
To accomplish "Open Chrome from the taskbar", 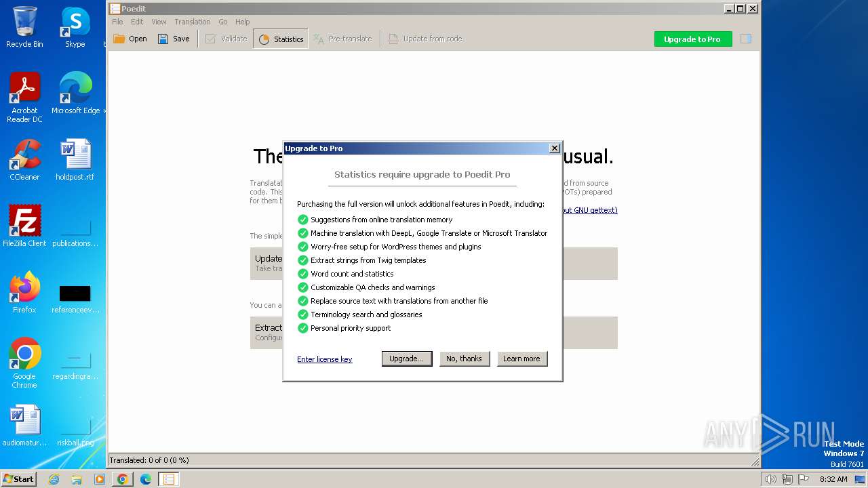I will pyautogui.click(x=123, y=479).
